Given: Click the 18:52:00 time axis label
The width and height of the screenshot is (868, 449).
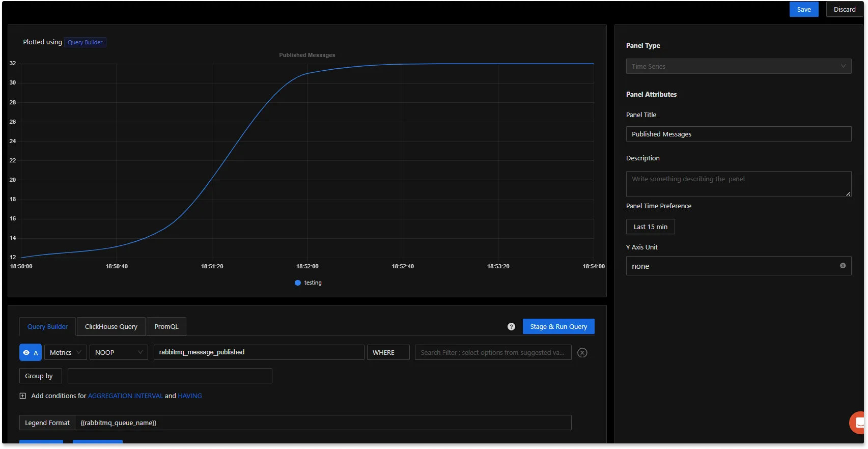Looking at the screenshot, I should click(x=307, y=266).
